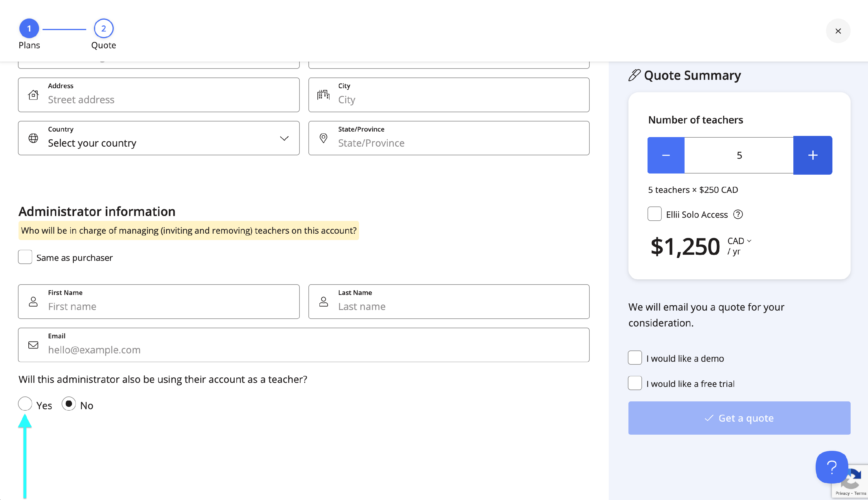Click the reCAPTCHA Privacy link

[x=842, y=493]
